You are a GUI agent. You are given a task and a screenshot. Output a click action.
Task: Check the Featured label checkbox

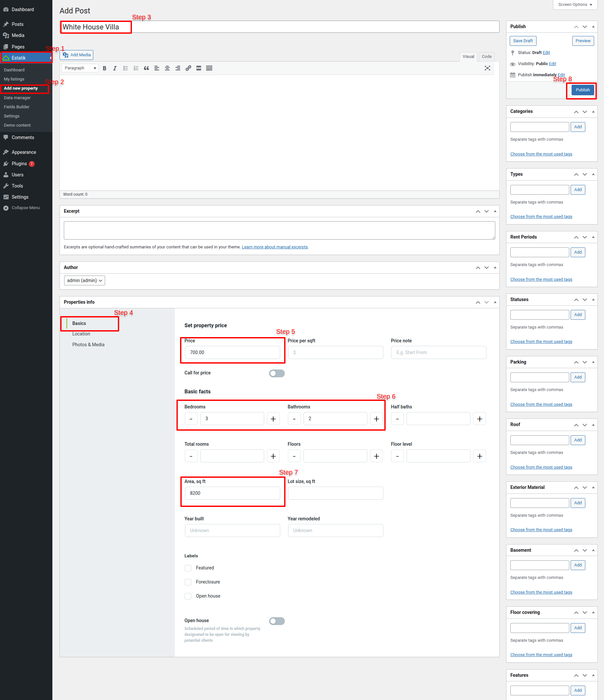click(x=188, y=568)
